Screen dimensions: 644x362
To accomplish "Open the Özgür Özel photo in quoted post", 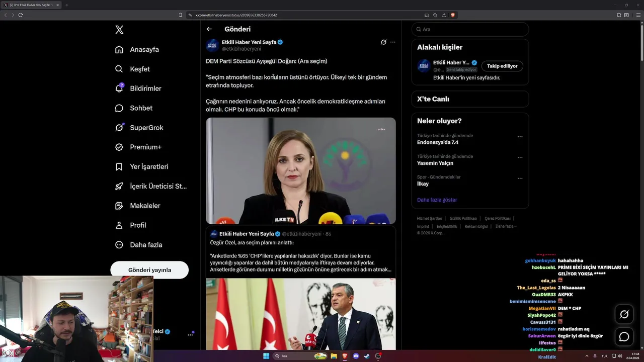I will [x=301, y=314].
